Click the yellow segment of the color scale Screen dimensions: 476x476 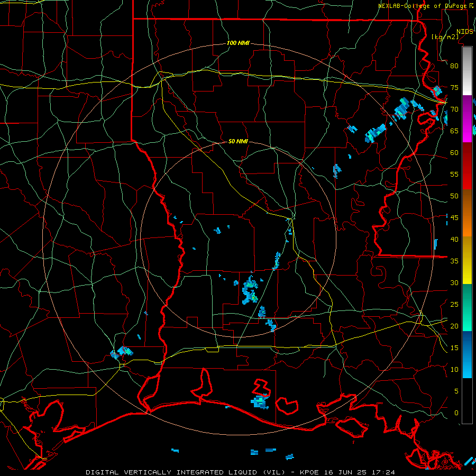coord(467,260)
